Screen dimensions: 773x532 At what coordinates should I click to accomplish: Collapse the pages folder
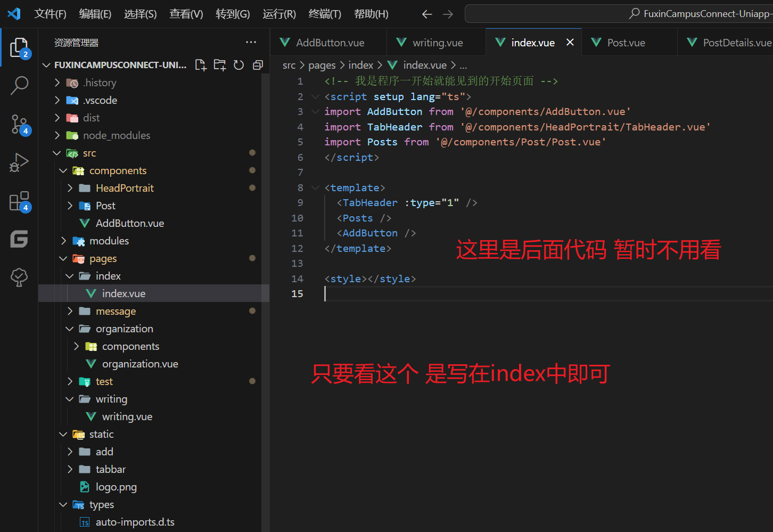[x=64, y=258]
